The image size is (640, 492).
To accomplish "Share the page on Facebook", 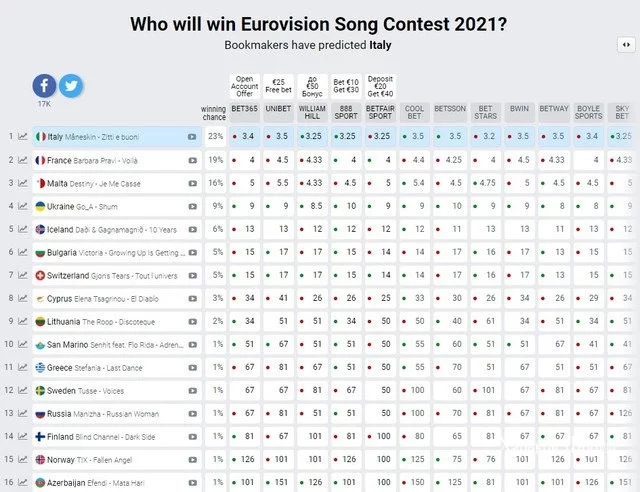I will point(45,86).
